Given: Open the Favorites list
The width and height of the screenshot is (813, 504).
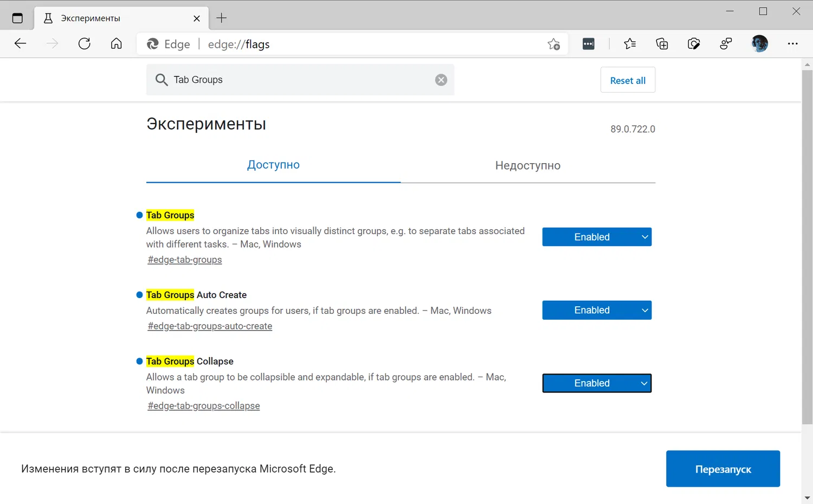Looking at the screenshot, I should [x=630, y=44].
